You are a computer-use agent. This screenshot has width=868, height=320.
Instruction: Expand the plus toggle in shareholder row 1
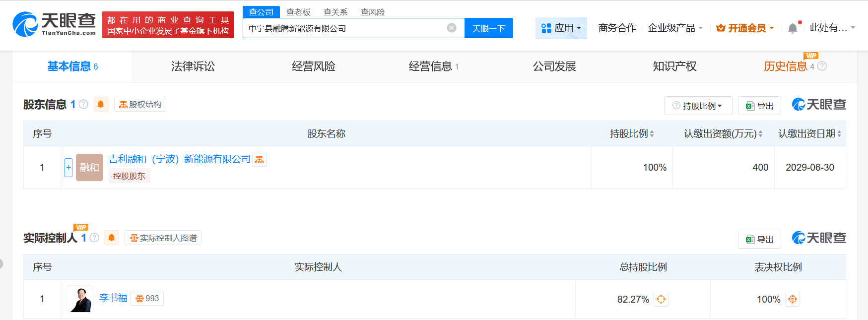[x=68, y=167]
